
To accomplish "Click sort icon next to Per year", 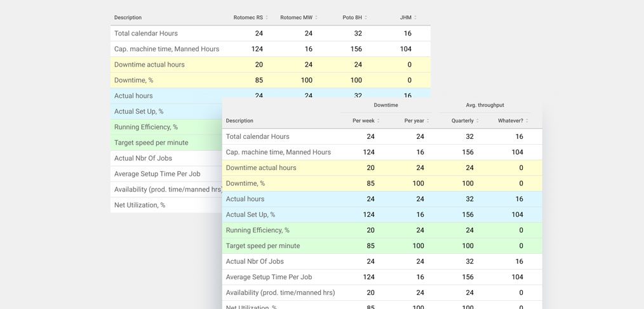I will [x=428, y=121].
